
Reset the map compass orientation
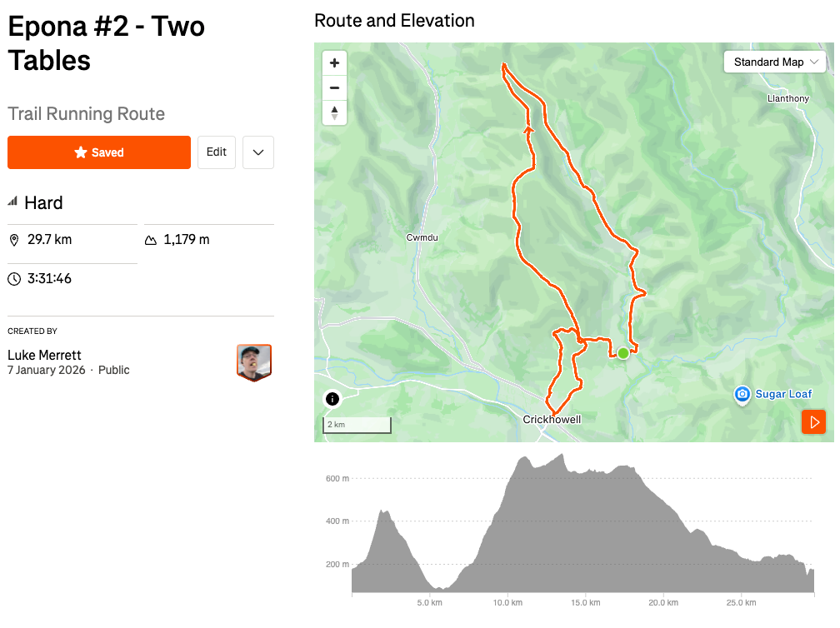[x=334, y=112]
